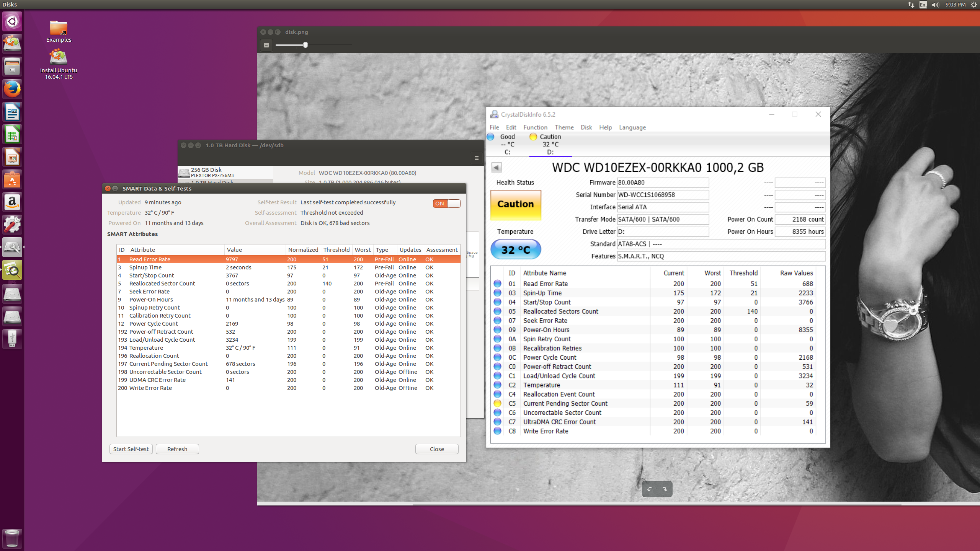
Task: Open the Disks hamburger menu
Action: pyautogui.click(x=476, y=158)
